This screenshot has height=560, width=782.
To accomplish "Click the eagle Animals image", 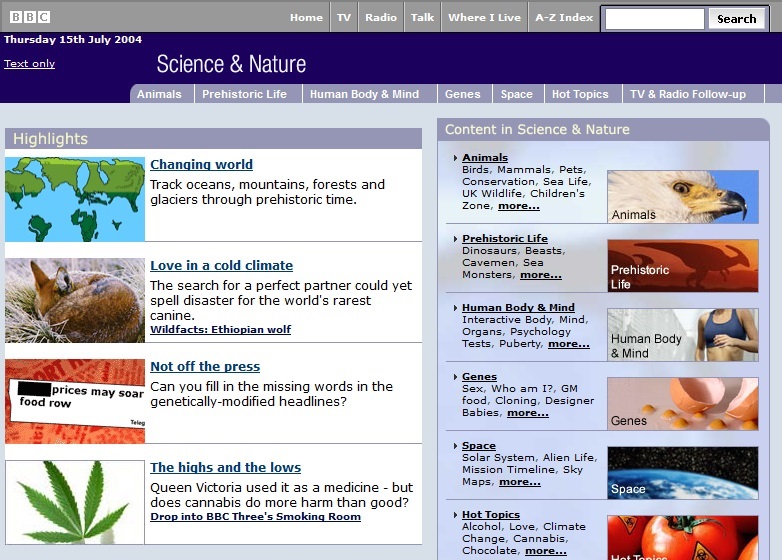I will tap(682, 196).
